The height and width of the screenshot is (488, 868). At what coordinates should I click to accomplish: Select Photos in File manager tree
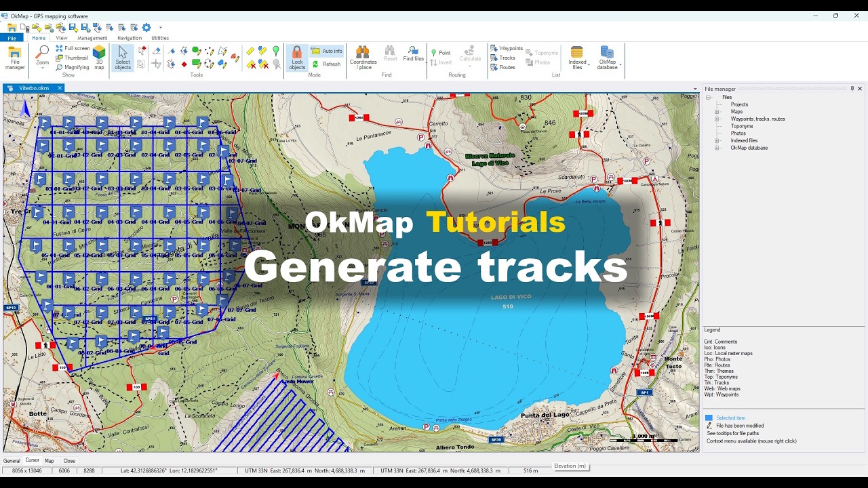click(x=738, y=134)
